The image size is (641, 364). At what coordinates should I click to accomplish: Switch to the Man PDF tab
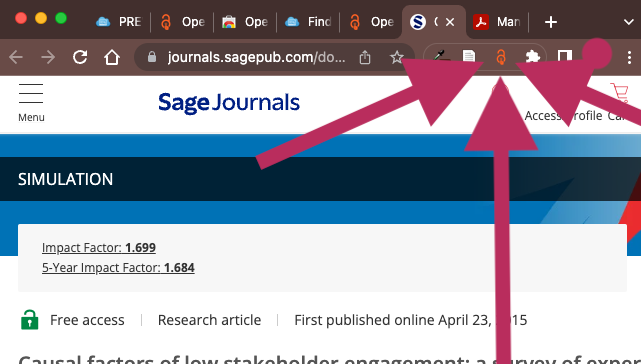click(497, 22)
